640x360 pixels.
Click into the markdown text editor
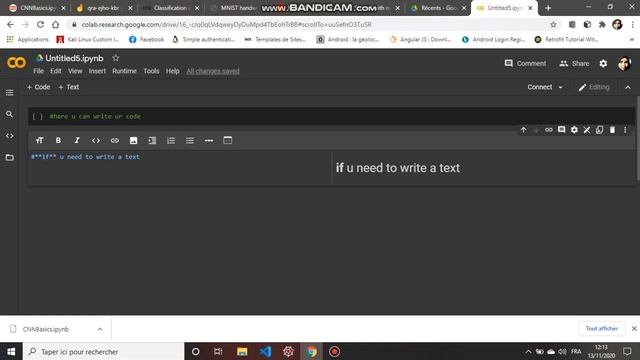pos(180,167)
